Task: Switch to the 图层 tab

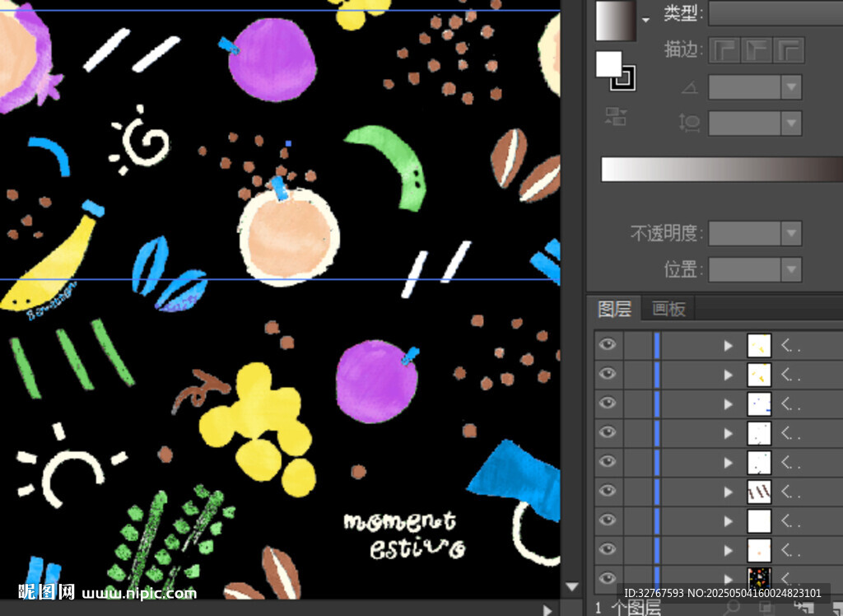Action: tap(614, 309)
